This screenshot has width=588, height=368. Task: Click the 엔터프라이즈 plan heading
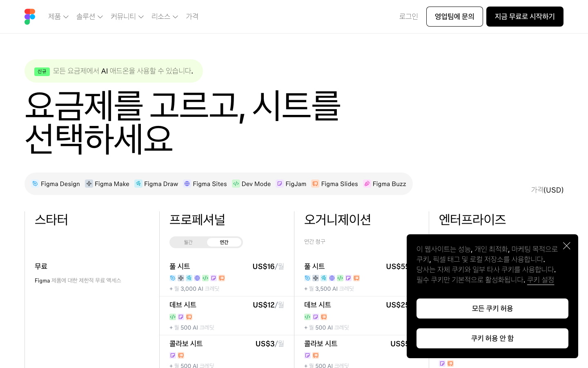tap(472, 220)
